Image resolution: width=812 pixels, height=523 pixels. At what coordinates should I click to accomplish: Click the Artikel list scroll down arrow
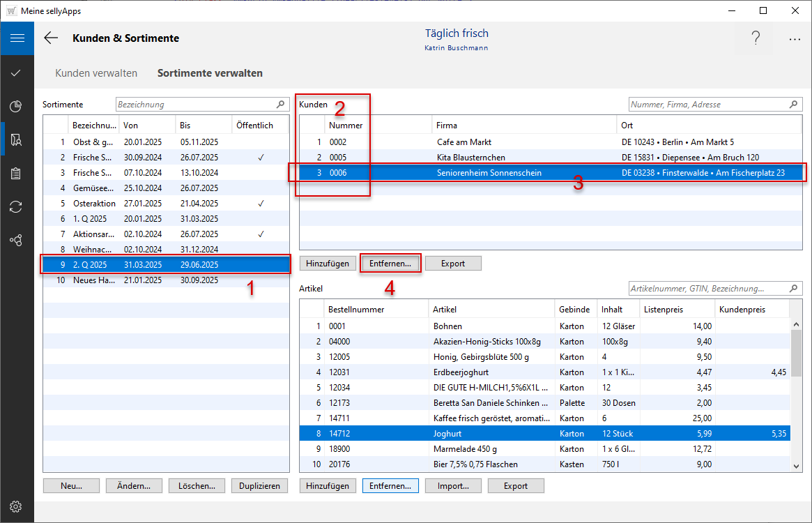[796, 465]
